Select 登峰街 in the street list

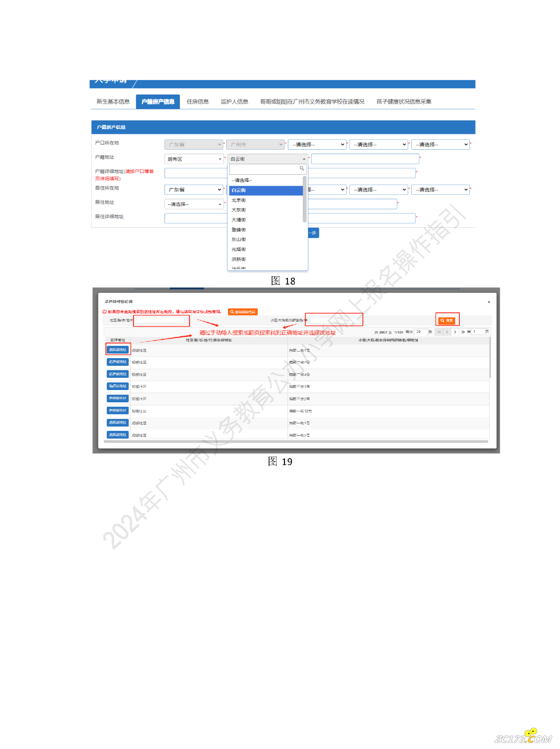(x=266, y=230)
